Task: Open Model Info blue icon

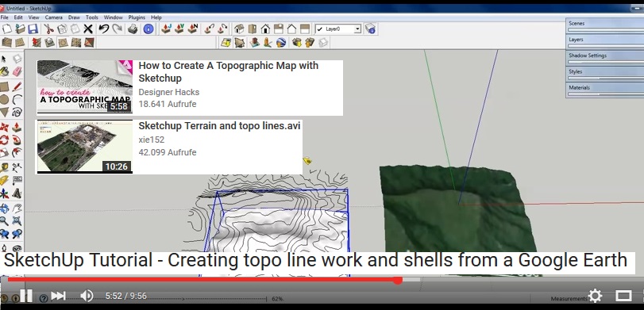Action: tap(148, 29)
